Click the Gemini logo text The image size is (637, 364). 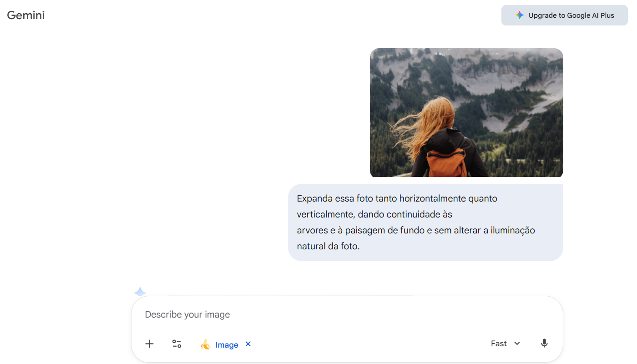26,15
